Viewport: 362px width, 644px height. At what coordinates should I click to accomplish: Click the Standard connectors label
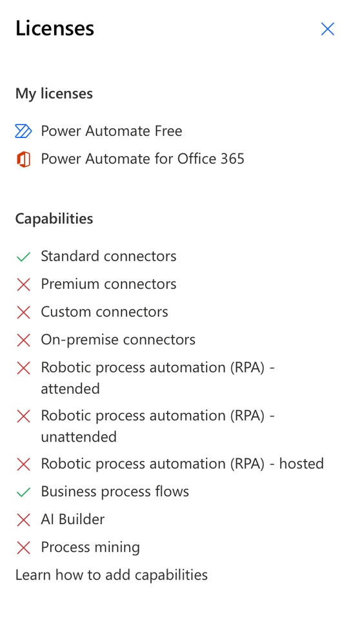[x=108, y=257]
